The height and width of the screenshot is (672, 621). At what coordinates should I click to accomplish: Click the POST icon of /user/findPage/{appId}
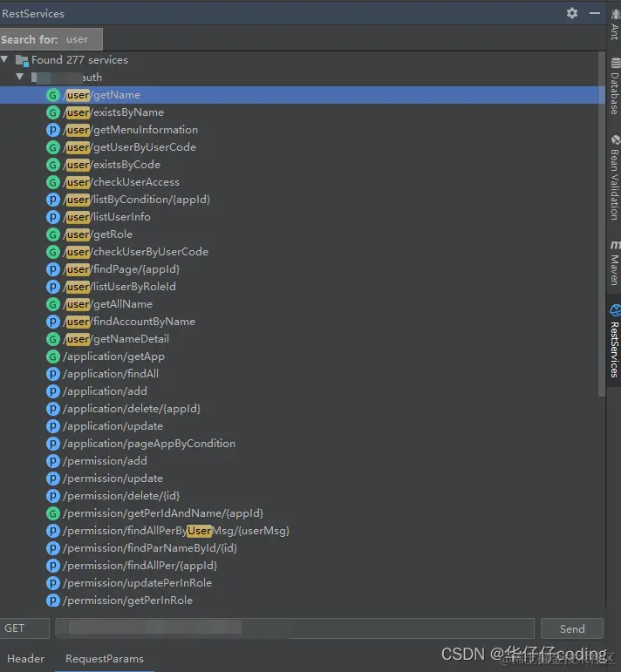tap(52, 269)
